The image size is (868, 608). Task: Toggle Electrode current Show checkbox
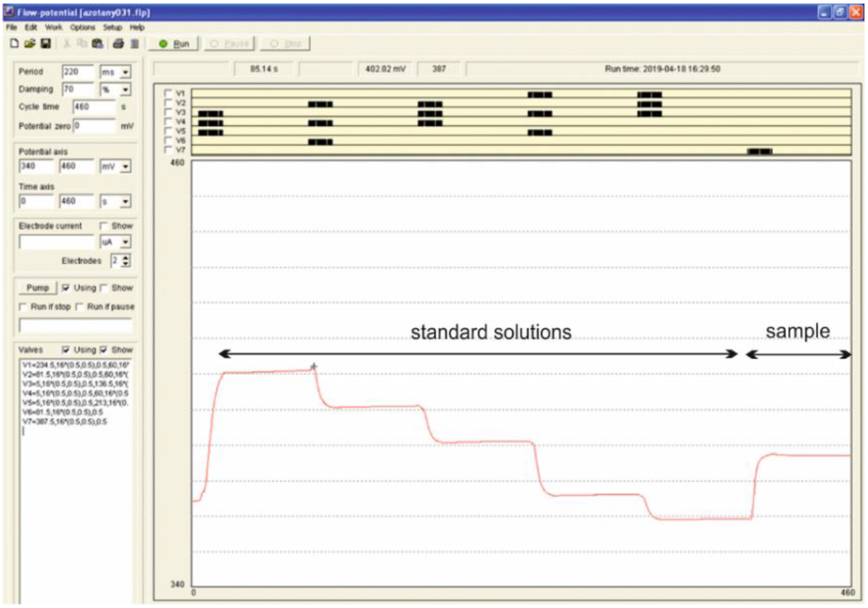tap(104, 226)
